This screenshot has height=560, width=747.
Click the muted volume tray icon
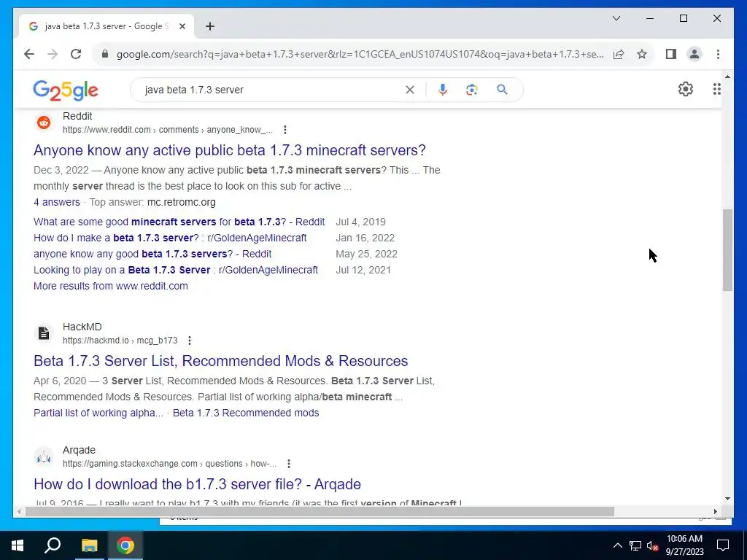tap(652, 545)
